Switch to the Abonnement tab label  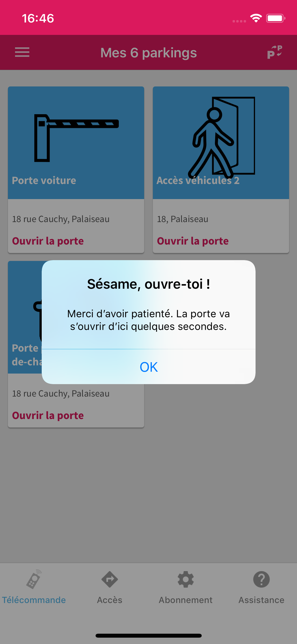click(186, 600)
